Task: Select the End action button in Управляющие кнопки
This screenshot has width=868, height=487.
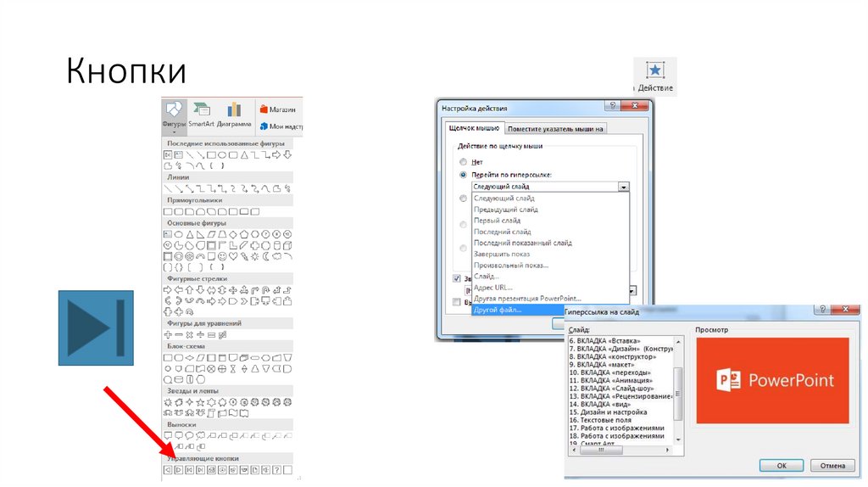Action: pyautogui.click(x=200, y=470)
